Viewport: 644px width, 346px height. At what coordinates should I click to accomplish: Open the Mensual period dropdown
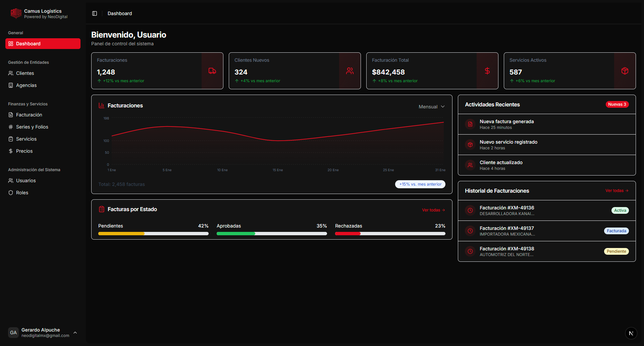(x=431, y=107)
